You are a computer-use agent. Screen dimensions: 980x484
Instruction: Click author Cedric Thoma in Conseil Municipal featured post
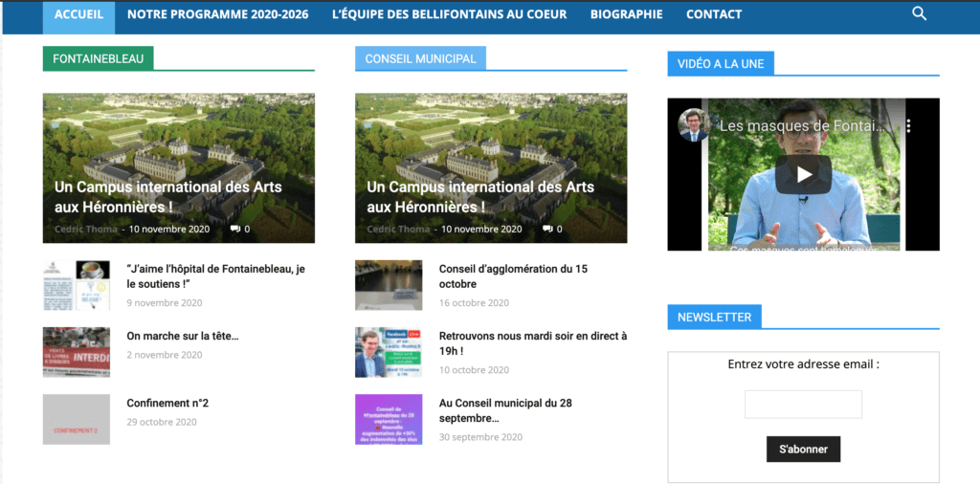398,230
